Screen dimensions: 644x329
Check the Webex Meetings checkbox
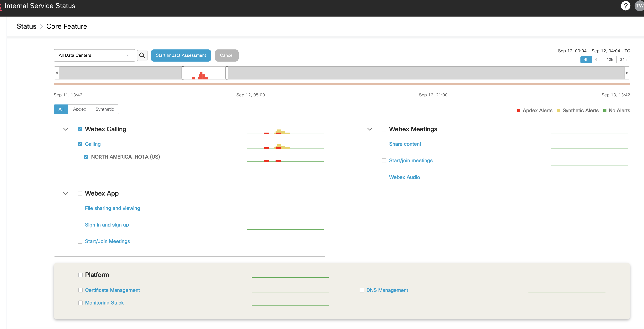(384, 129)
